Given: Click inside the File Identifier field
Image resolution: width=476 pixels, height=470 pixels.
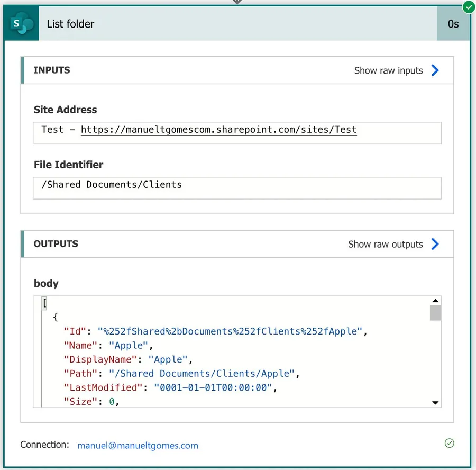Looking at the screenshot, I should point(237,188).
